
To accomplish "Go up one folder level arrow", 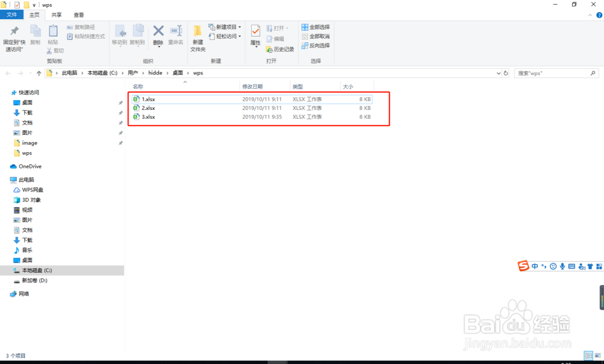I will pos(39,73).
